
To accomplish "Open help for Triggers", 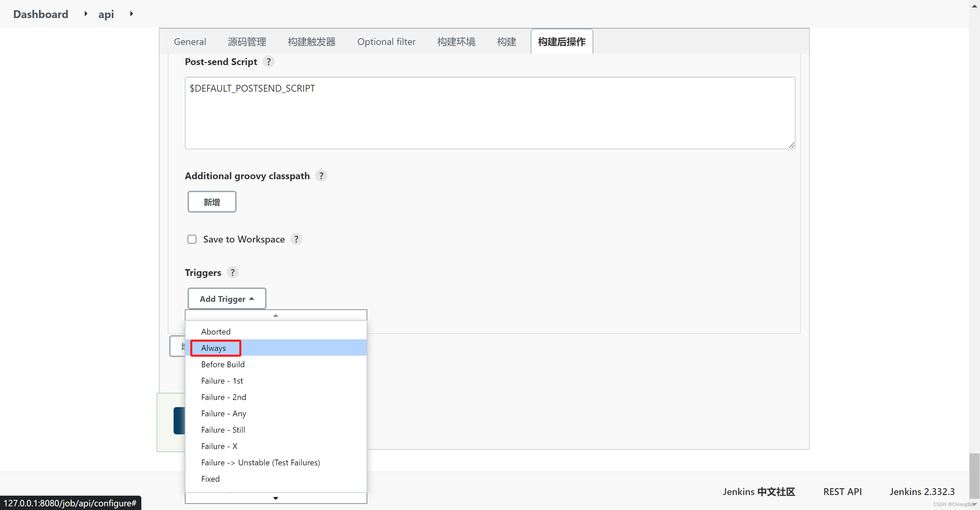I will [232, 272].
